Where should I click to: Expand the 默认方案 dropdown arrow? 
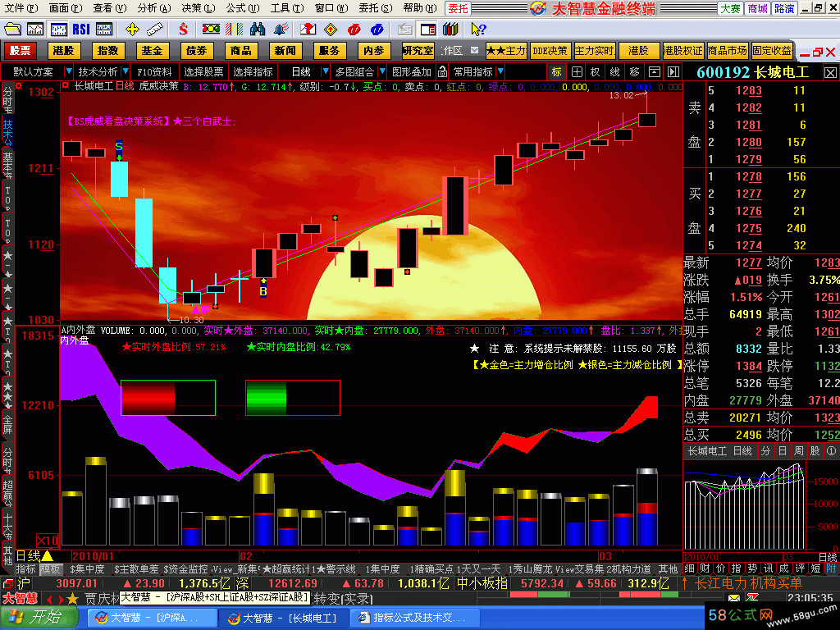68,71
